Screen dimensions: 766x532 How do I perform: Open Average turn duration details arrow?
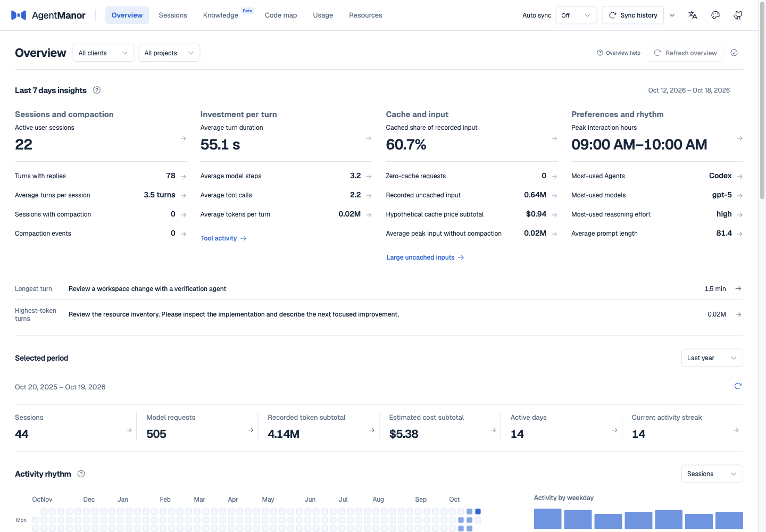click(x=369, y=138)
